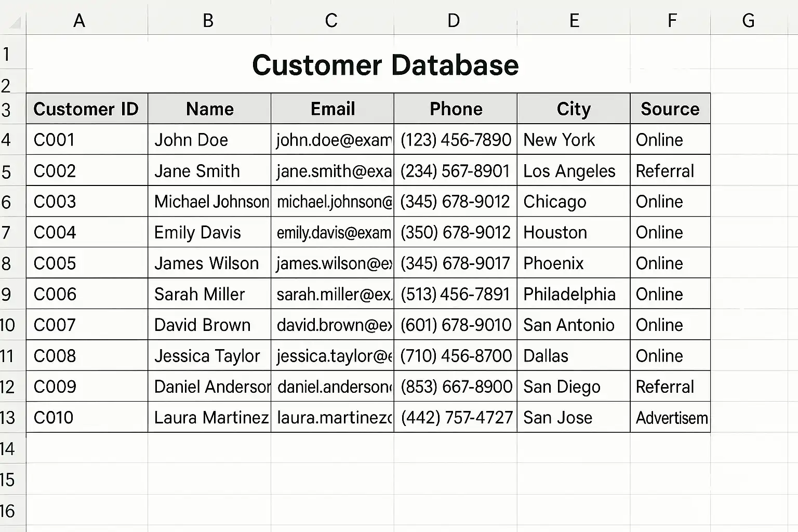Click the Source column header cell

pyautogui.click(x=670, y=109)
